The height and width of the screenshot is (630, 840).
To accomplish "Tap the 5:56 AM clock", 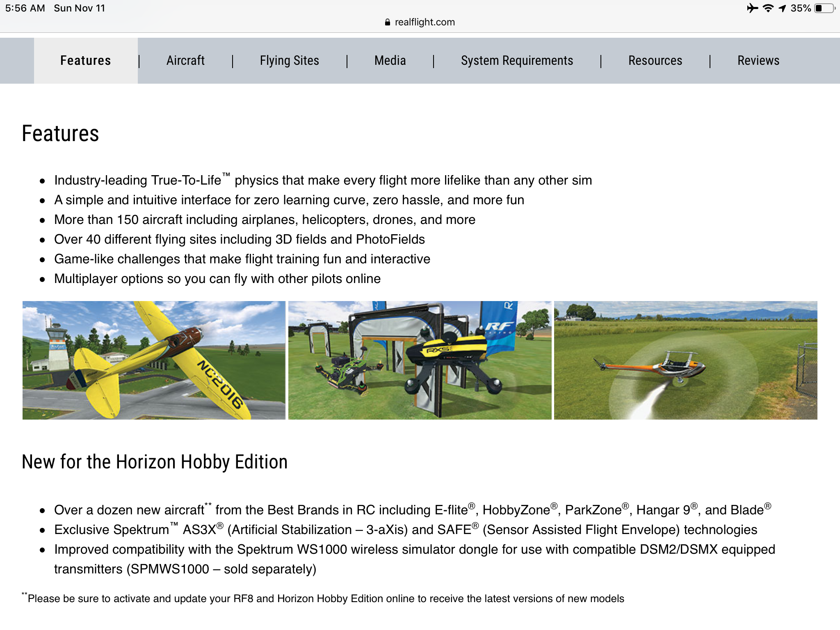I will [25, 8].
